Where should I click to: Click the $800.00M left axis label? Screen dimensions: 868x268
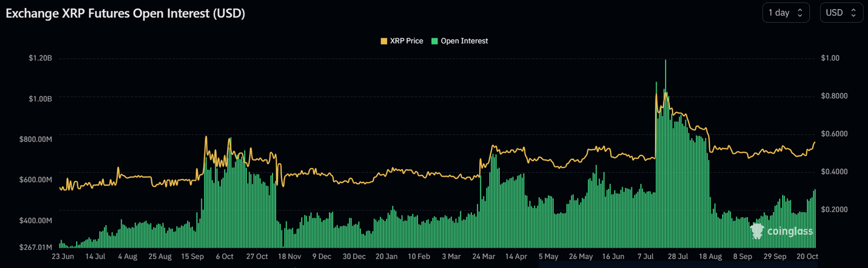coord(35,139)
